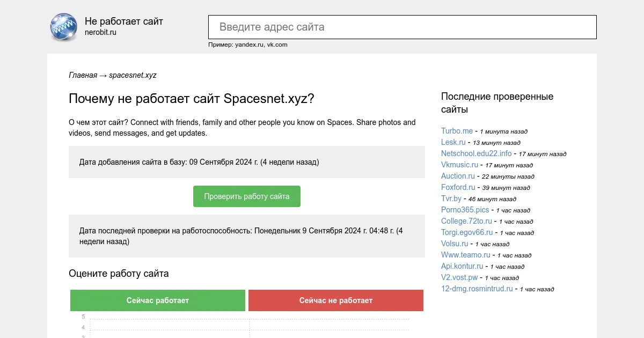The image size is (644, 338).
Task: Open the Turbo.me checked site link
Action: (x=457, y=131)
